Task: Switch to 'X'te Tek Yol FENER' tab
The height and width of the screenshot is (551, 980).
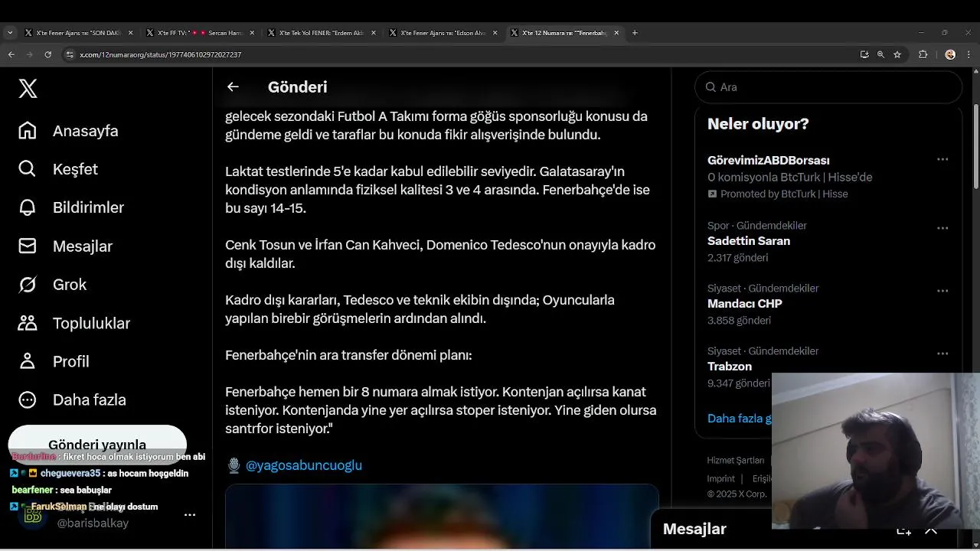Action: pos(322,33)
